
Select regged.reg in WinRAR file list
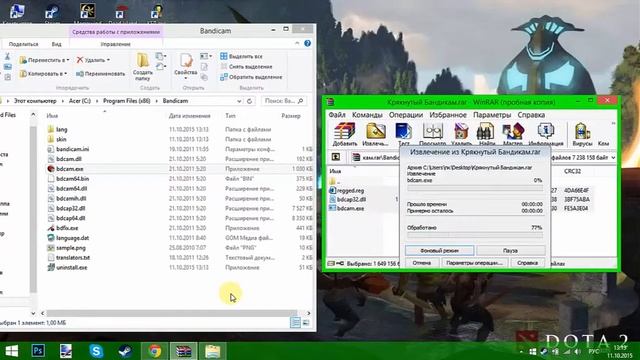350,190
